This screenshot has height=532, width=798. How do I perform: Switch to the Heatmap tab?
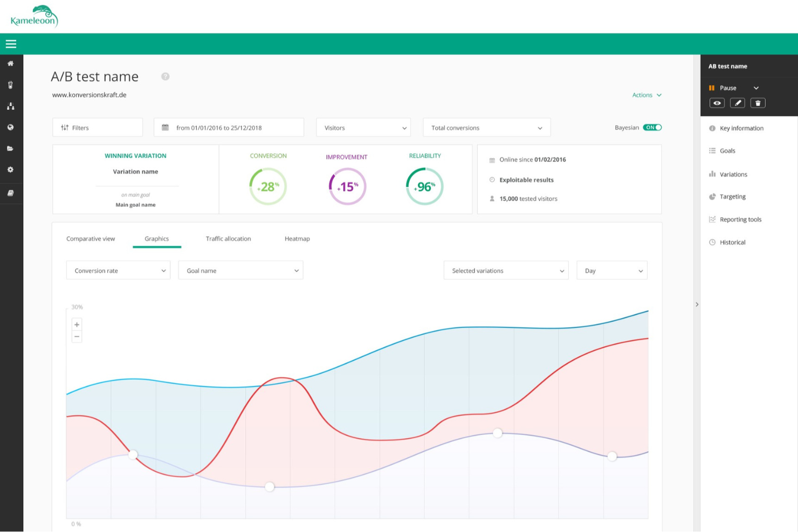tap(297, 238)
